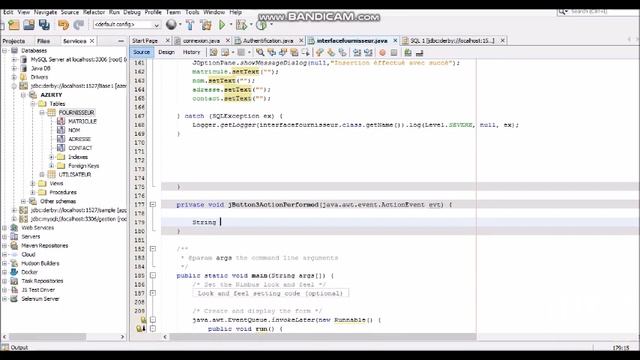640x360 pixels.
Task: Collapse the FOURNISSEUR table node
Action: (42, 113)
